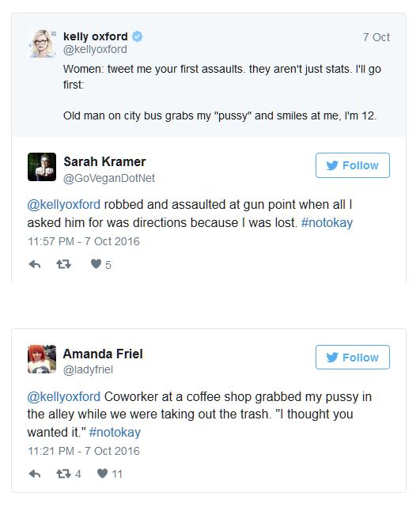The width and height of the screenshot is (420, 511).
Task: Like Sarah Kramer's tweet
Action: [x=96, y=264]
